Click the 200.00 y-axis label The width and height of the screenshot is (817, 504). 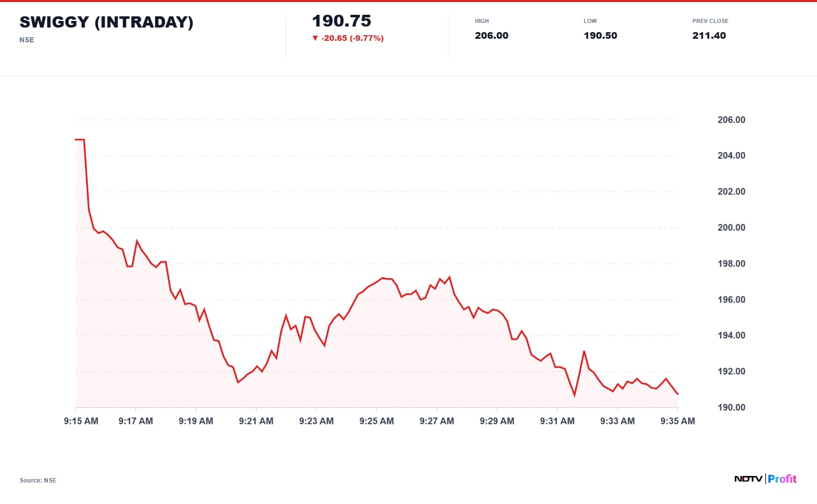(731, 228)
